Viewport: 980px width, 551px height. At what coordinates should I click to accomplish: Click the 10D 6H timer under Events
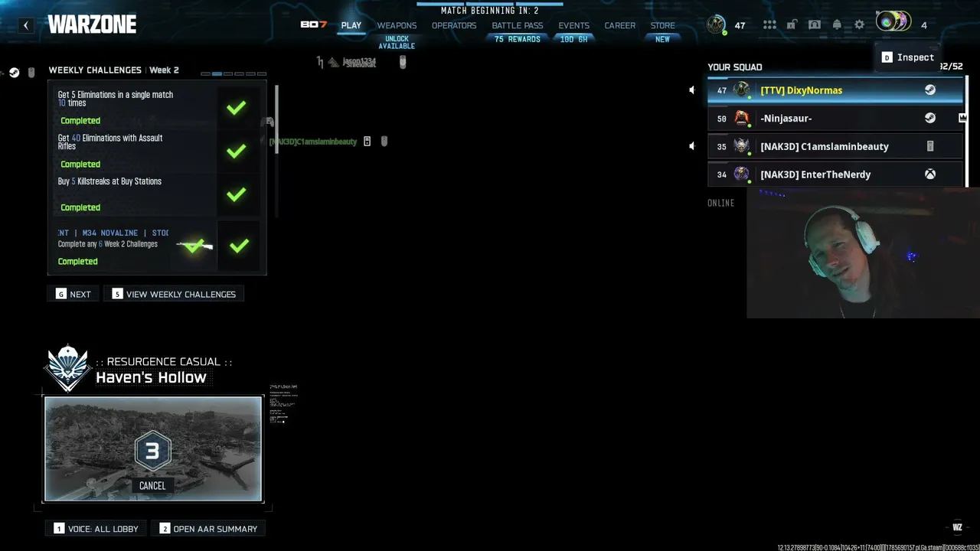coord(574,39)
